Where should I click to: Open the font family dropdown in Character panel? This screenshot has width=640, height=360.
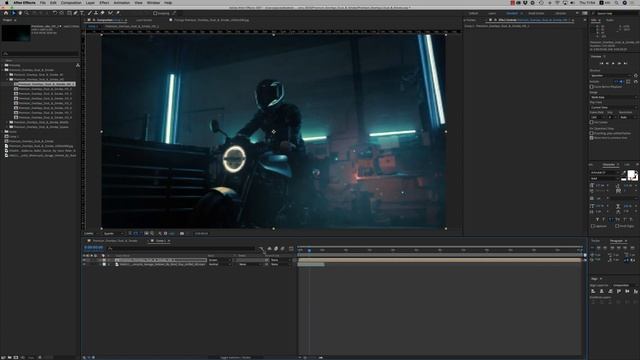coord(605,172)
